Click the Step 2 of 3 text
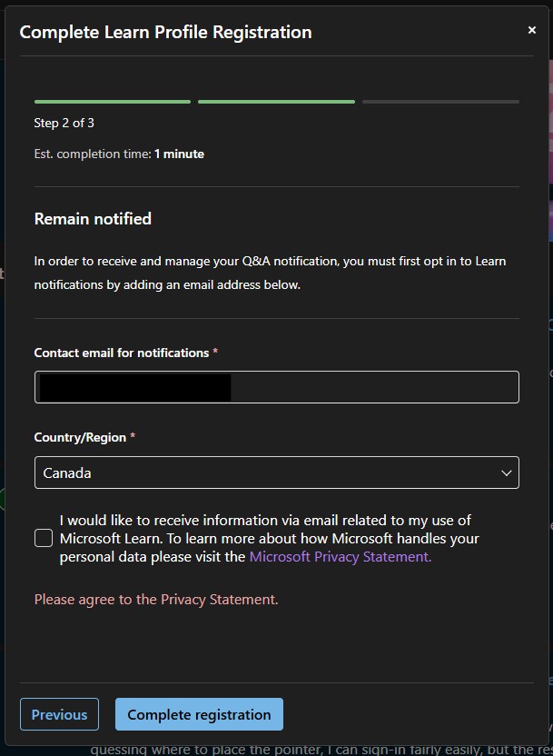 [x=64, y=123]
